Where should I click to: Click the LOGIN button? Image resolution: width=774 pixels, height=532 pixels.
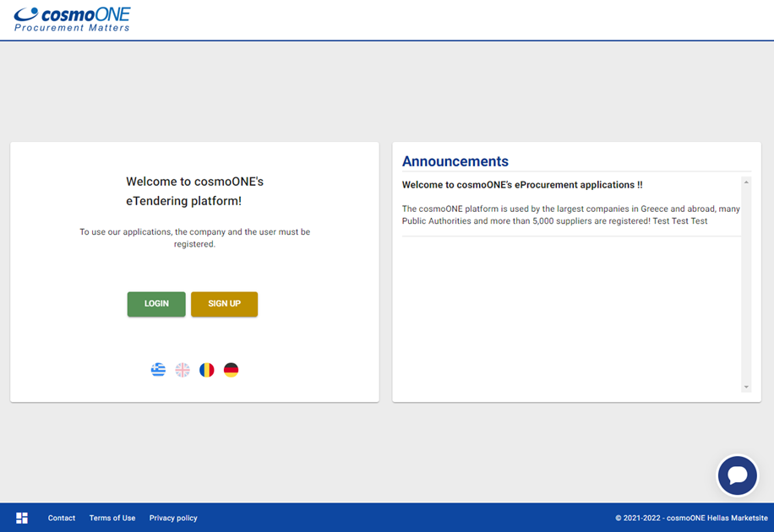pyautogui.click(x=156, y=304)
